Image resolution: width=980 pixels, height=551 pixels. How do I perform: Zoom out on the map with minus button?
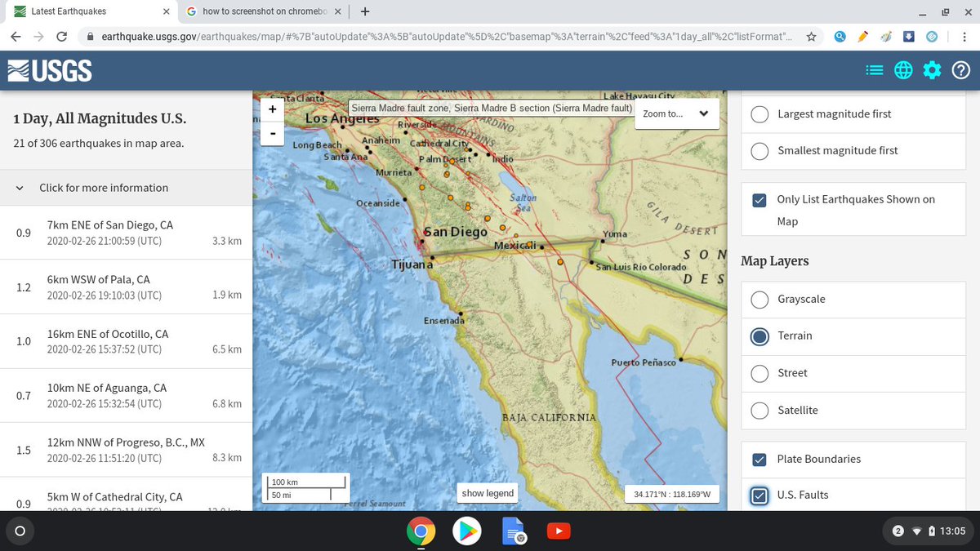tap(272, 132)
